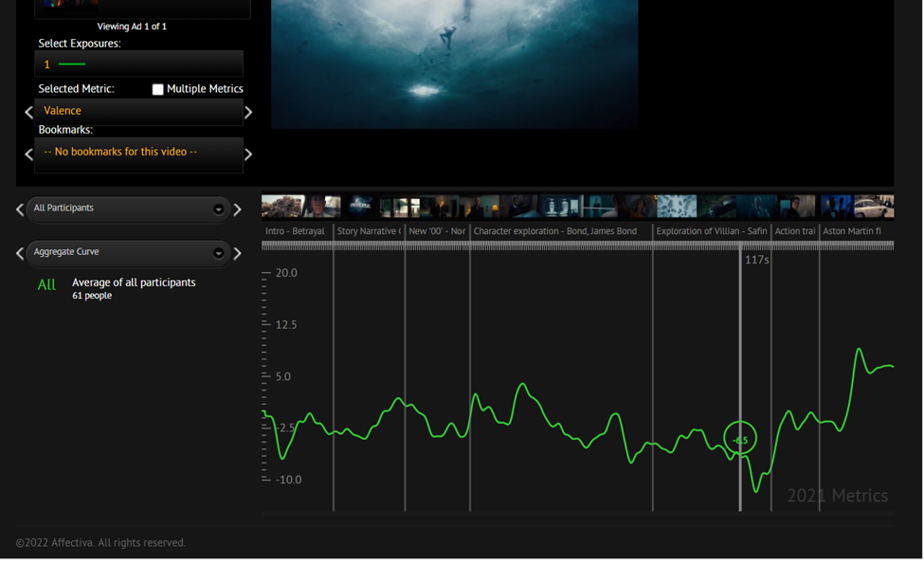This screenshot has height=564, width=924.
Task: Previous arrow beside All Participants
Action: (20, 209)
